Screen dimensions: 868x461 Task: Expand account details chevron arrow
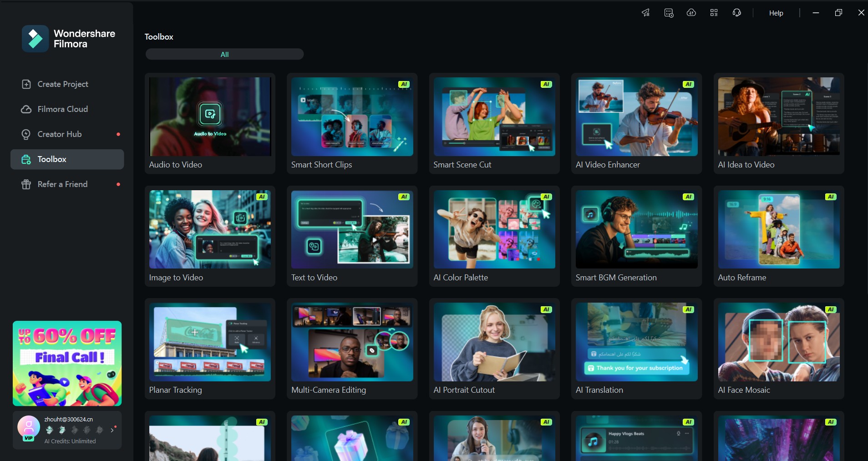(112, 430)
